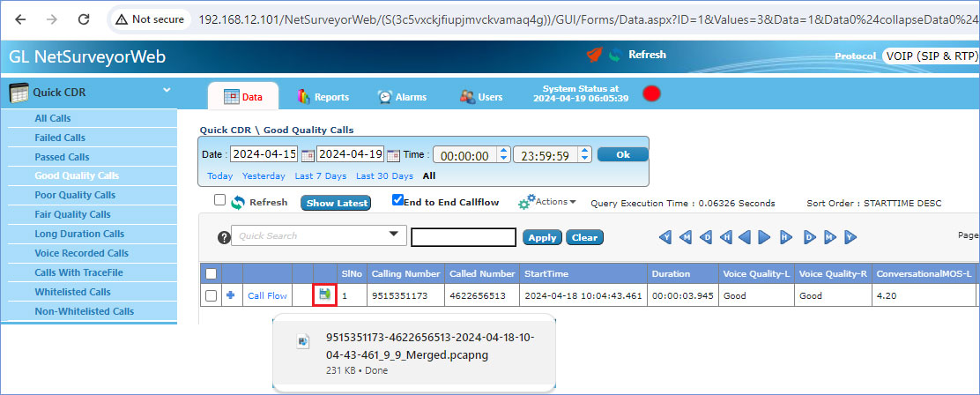The image size is (980, 395).
Task: Jump back one day with D arrow
Action: [706, 237]
